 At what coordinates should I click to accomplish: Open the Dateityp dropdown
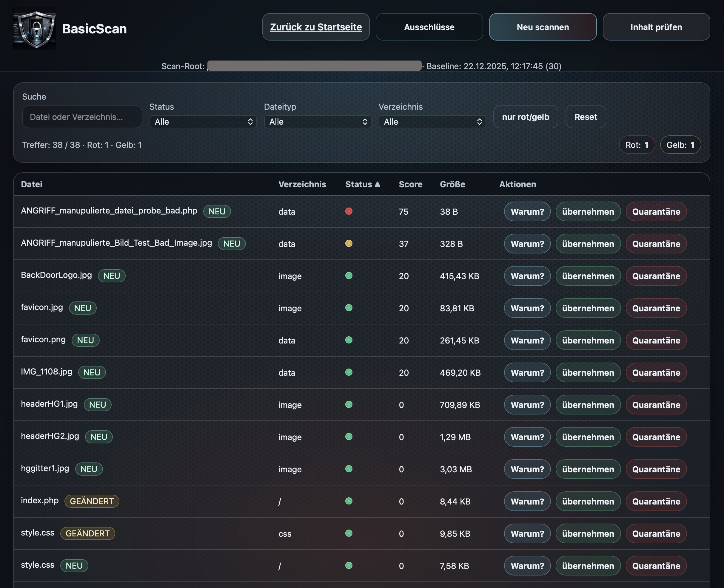(x=317, y=122)
